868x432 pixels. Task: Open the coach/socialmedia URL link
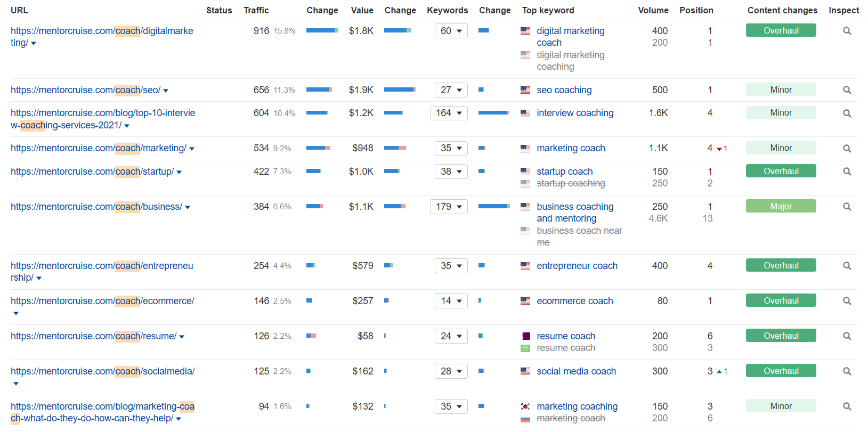103,371
